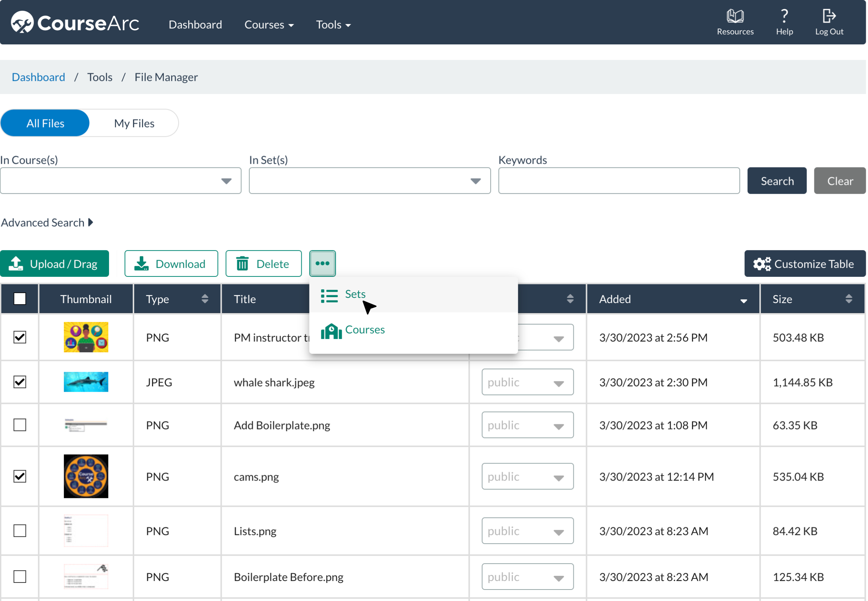Click the Search button

776,181
